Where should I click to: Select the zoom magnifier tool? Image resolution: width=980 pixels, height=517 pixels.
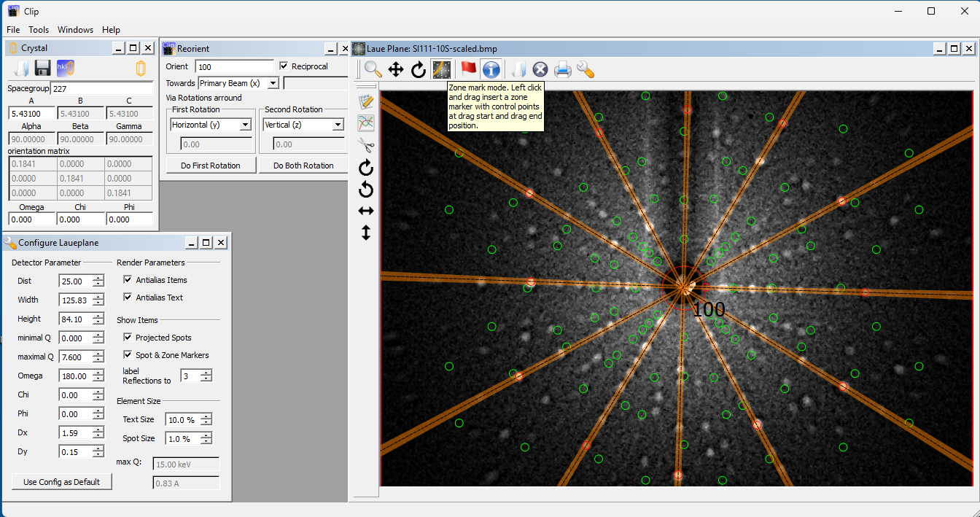tap(373, 69)
